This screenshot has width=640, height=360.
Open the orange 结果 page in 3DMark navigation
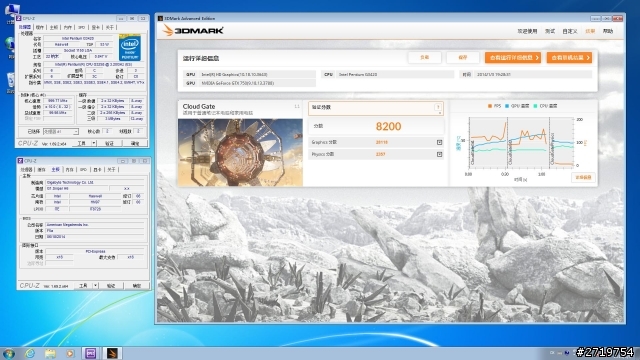pos(590,31)
